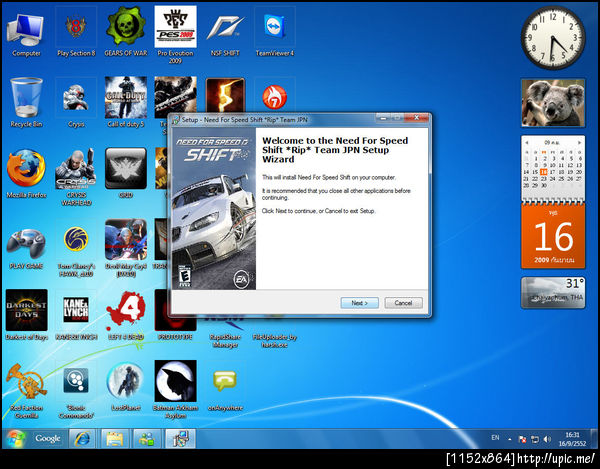Click the orange date 16 calendar panel

coord(553,236)
